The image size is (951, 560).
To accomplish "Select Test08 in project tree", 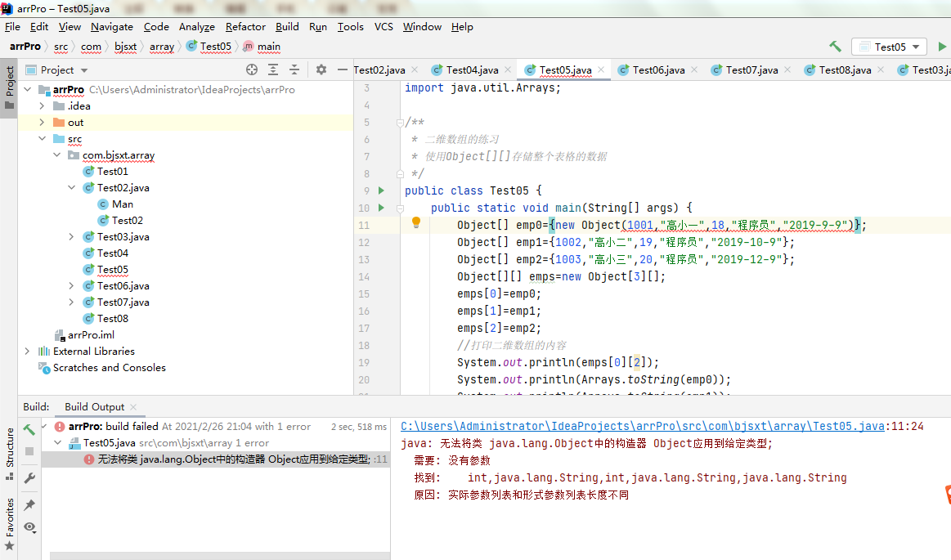I will 112,318.
